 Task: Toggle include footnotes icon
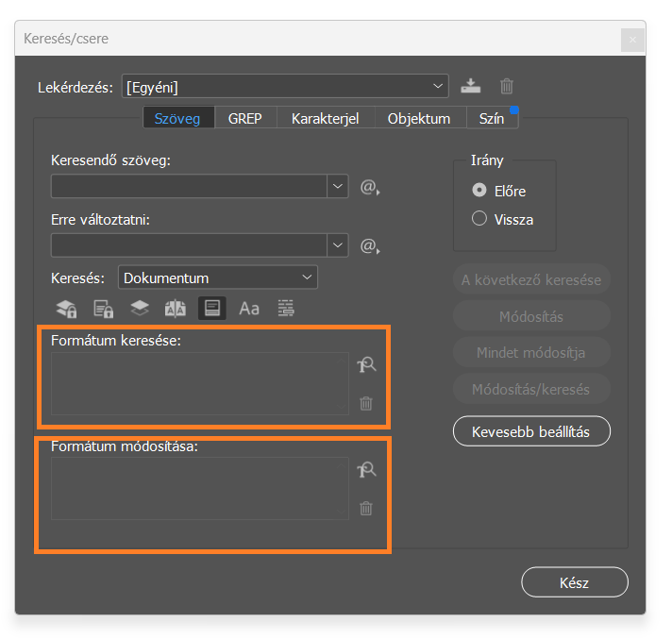coord(212,308)
